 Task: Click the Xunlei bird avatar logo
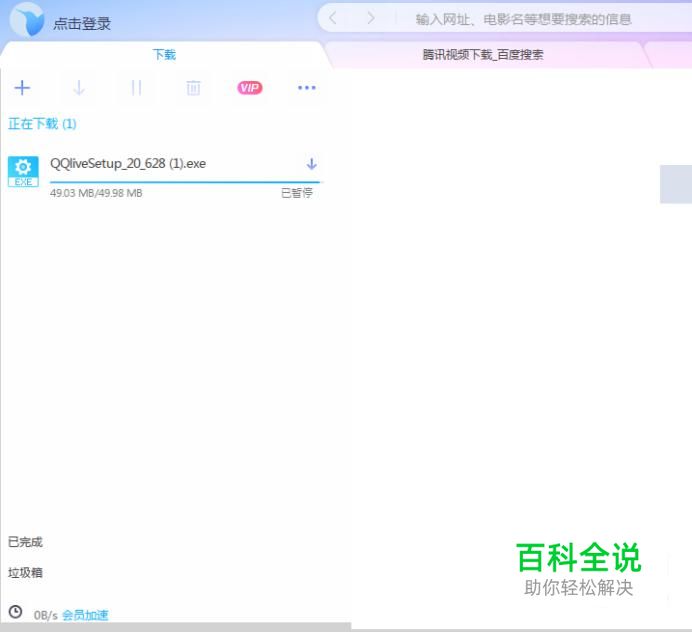click(27, 19)
